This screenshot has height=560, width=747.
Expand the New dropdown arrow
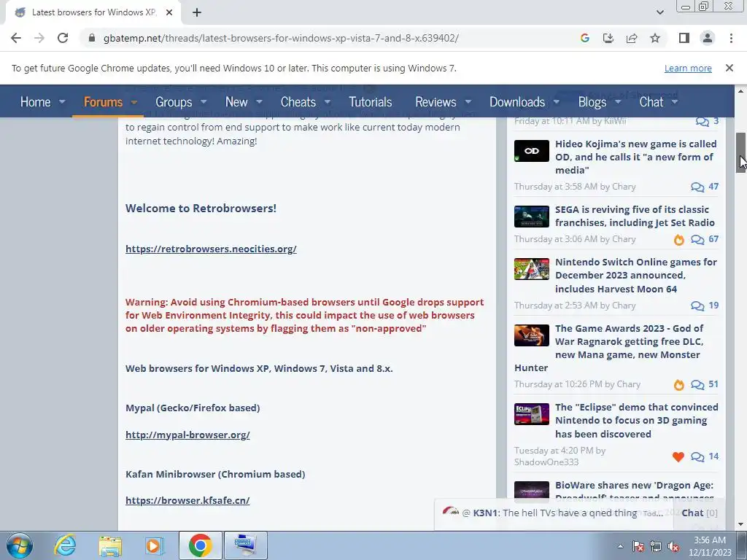pyautogui.click(x=259, y=101)
